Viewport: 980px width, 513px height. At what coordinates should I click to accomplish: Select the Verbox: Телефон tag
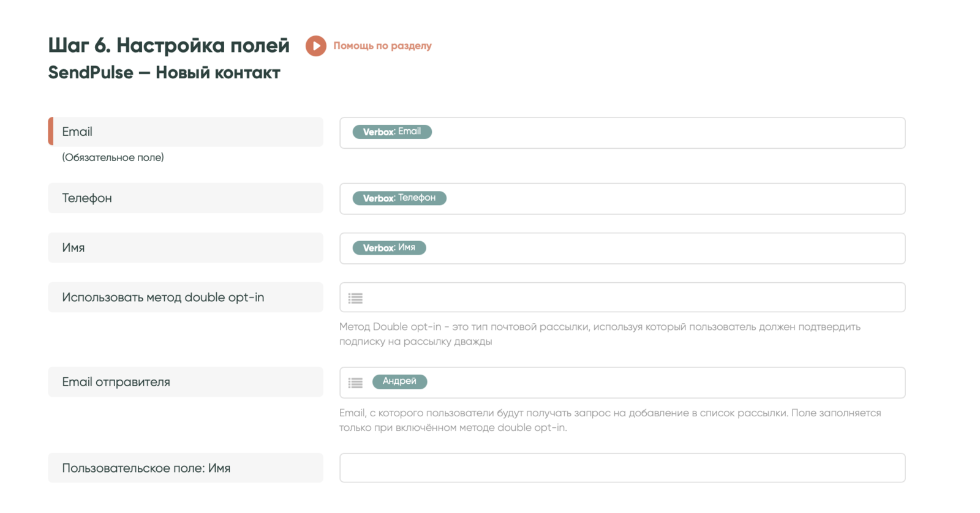[x=399, y=198]
